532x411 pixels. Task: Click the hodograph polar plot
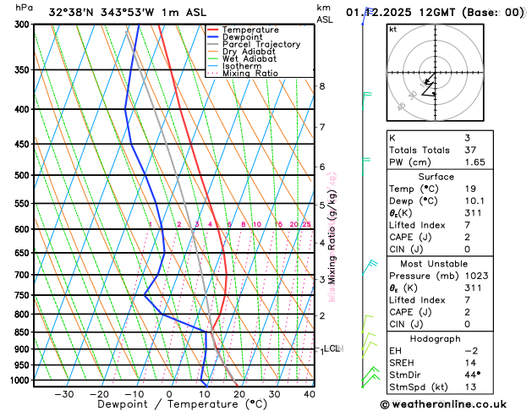(436, 73)
